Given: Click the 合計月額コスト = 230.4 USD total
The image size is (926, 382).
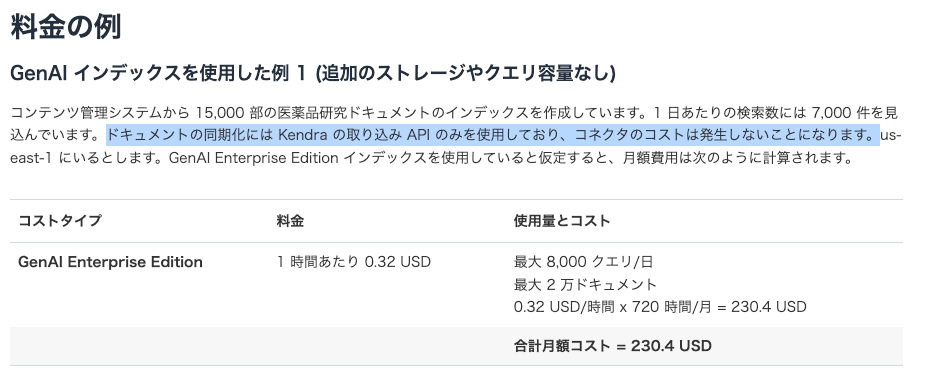Looking at the screenshot, I should tap(612, 346).
